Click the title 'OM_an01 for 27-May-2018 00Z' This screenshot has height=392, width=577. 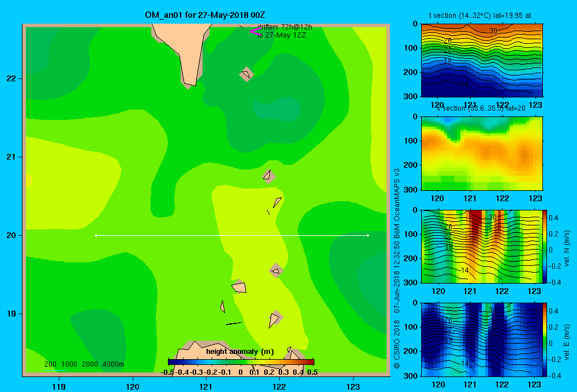pos(205,15)
